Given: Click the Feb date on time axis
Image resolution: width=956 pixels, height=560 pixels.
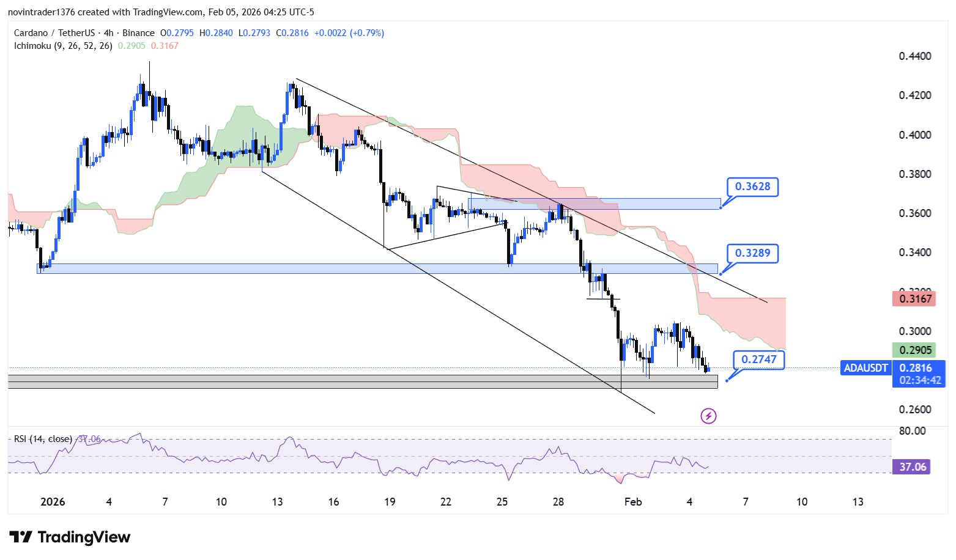Looking at the screenshot, I should pos(632,502).
